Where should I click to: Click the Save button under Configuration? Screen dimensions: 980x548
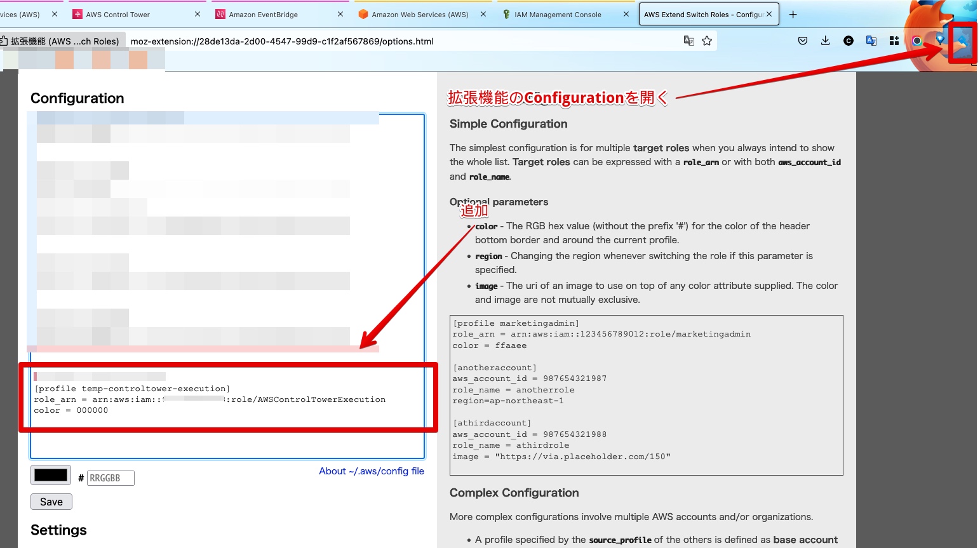tap(51, 501)
